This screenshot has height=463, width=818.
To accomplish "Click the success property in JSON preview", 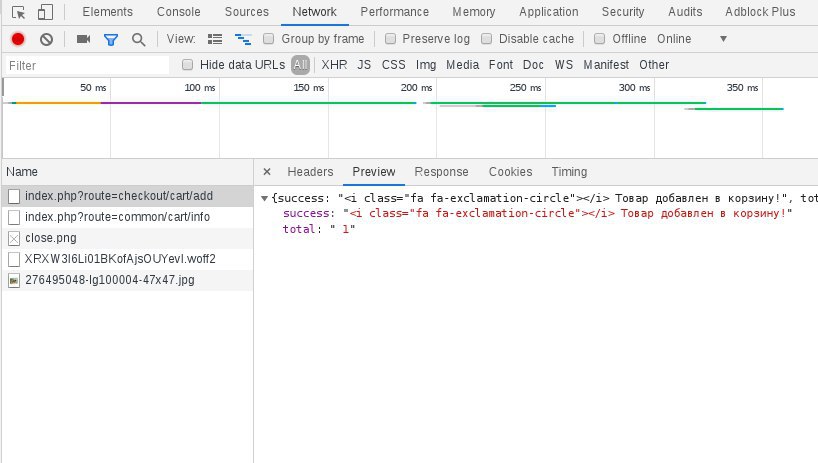I will [x=306, y=213].
